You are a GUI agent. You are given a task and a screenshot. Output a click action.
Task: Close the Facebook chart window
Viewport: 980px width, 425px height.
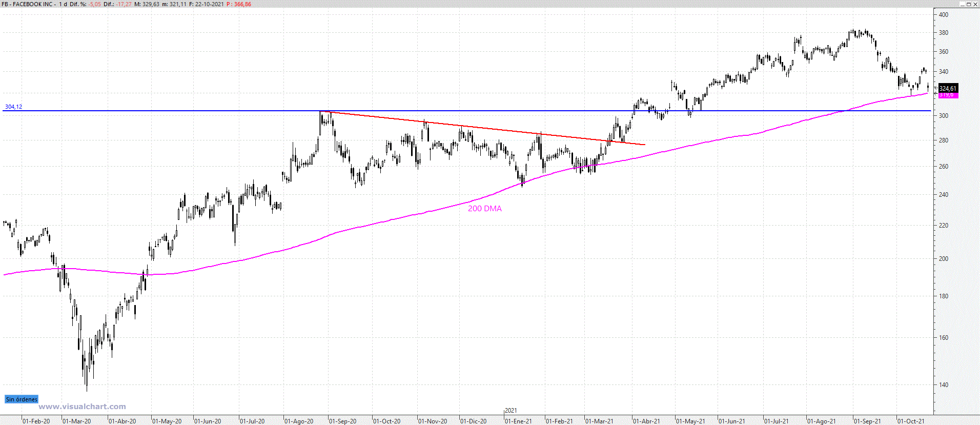tap(975, 4)
